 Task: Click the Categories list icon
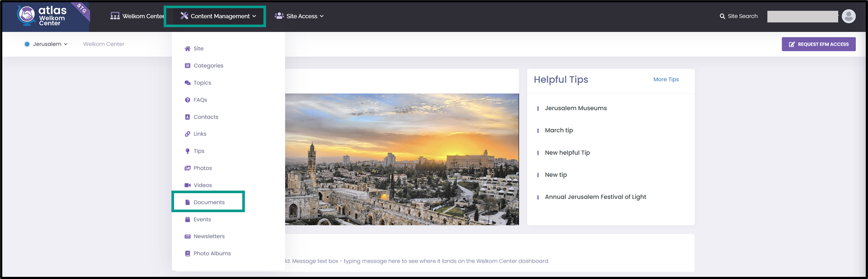tap(187, 66)
